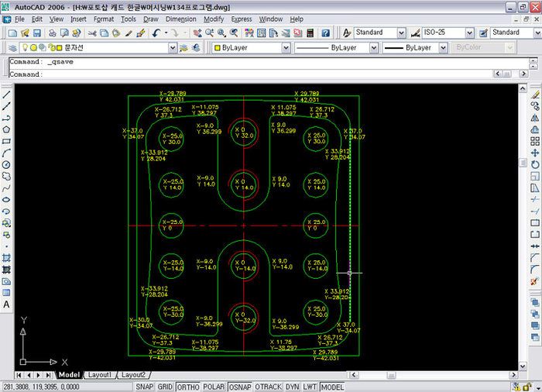542x392 pixels.
Task: Open the ByLayer linetype dropdown
Action: (x=374, y=48)
